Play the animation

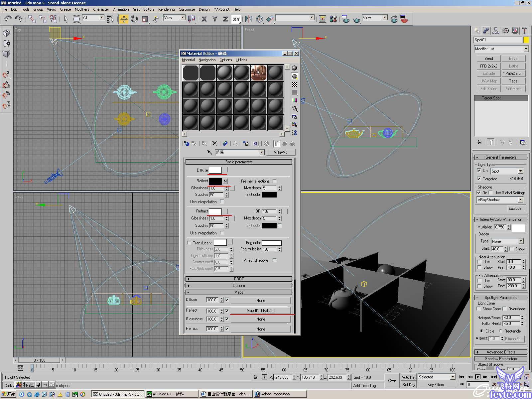(x=478, y=377)
